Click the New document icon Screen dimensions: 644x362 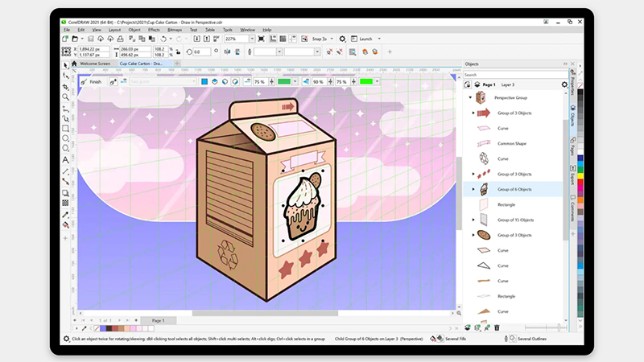(65, 39)
